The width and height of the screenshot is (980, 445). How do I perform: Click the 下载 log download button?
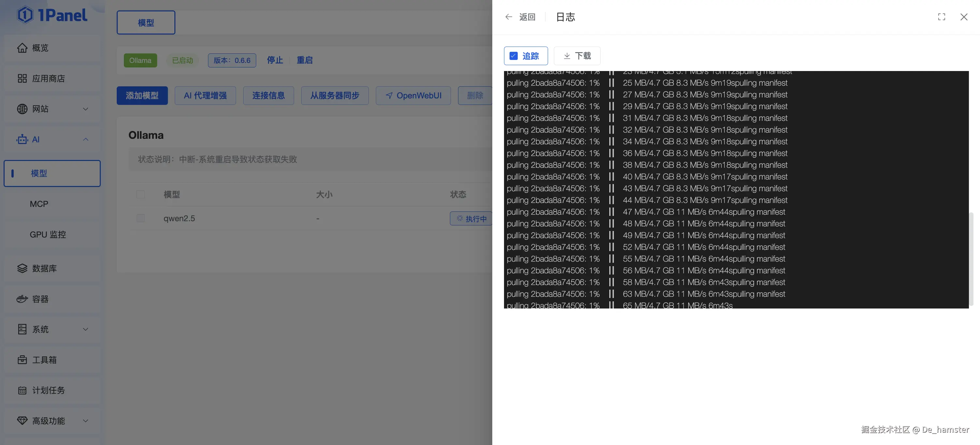577,56
